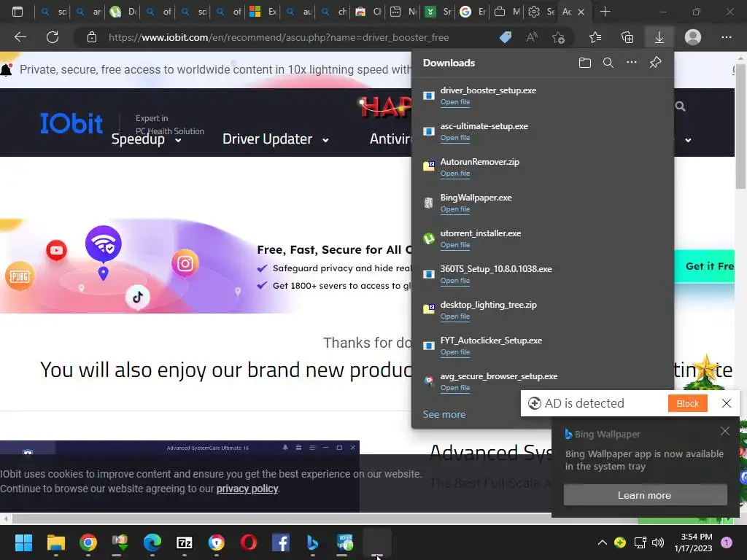Click the notification bell icon on banner

point(7,70)
